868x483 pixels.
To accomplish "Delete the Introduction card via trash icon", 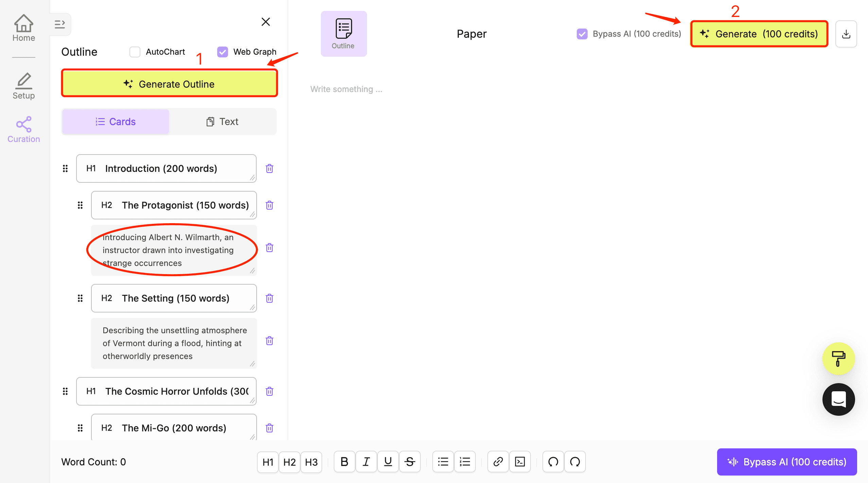I will (x=270, y=168).
